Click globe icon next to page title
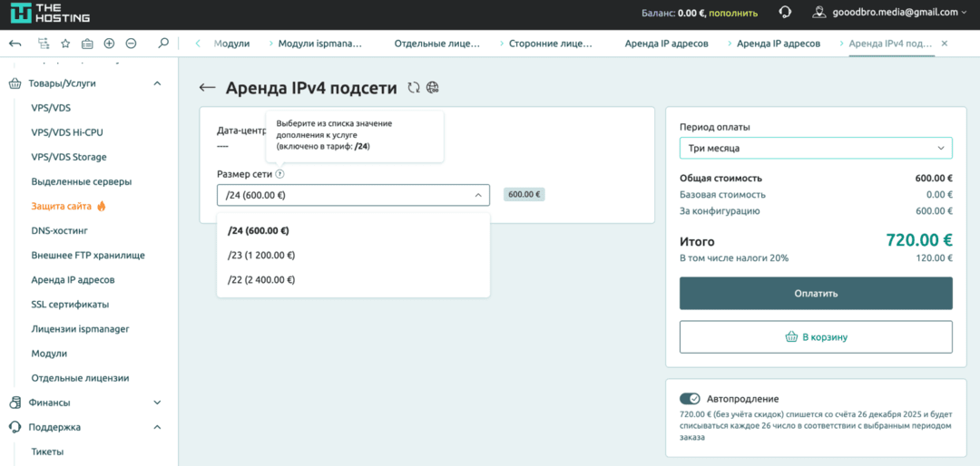This screenshot has height=466, width=980. pyautogui.click(x=433, y=88)
